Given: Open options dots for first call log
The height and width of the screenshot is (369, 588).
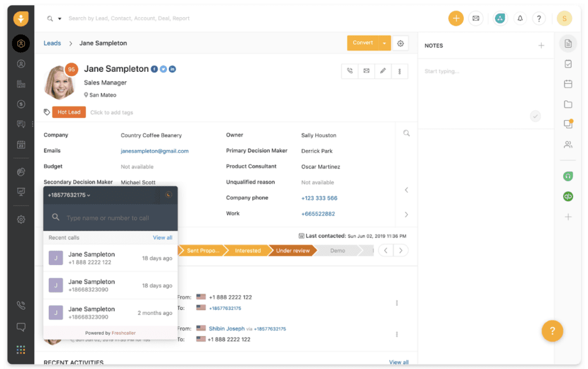Looking at the screenshot, I should (397, 303).
